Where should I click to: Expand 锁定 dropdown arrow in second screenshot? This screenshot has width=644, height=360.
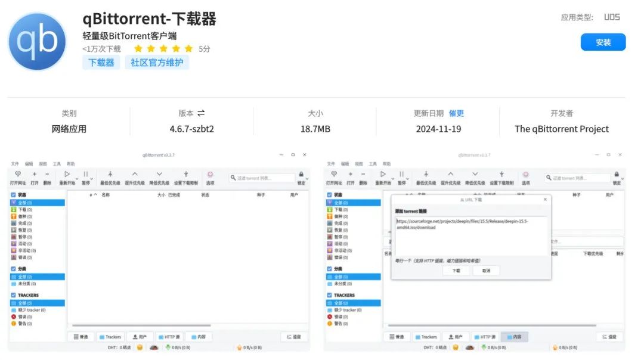[x=623, y=179]
